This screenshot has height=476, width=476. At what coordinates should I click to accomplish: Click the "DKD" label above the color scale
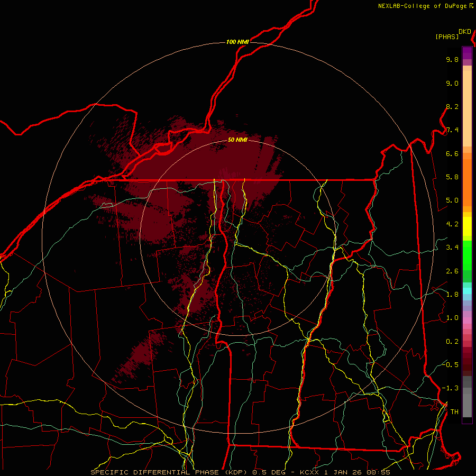[465, 32]
